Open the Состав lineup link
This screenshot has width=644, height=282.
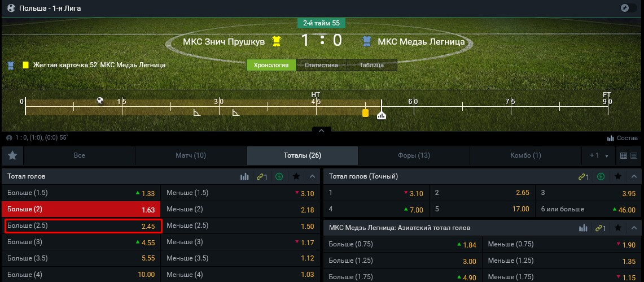pos(622,138)
